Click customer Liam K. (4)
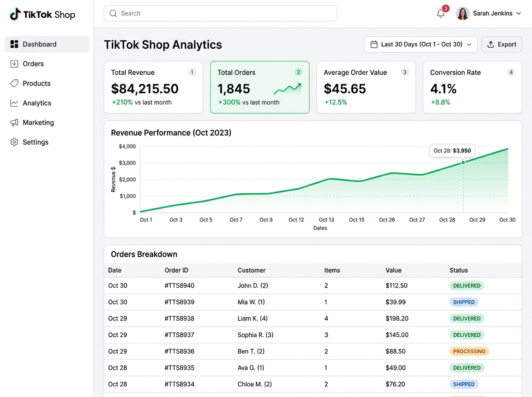 [253, 319]
